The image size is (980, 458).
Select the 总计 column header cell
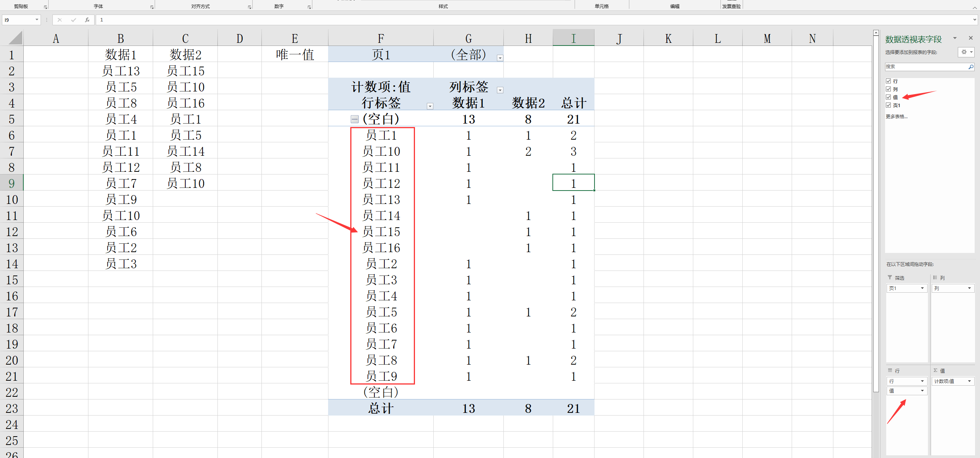(573, 103)
